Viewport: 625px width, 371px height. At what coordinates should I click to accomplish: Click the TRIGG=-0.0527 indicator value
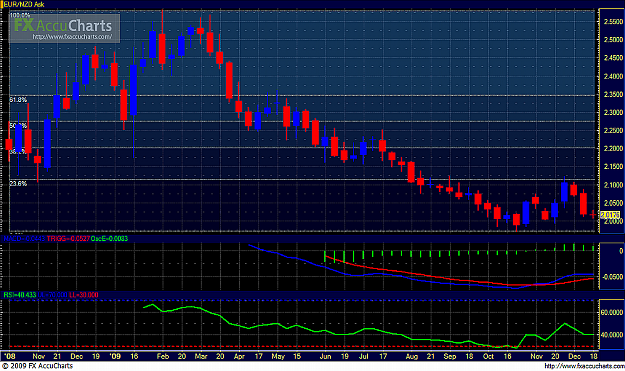(68, 239)
